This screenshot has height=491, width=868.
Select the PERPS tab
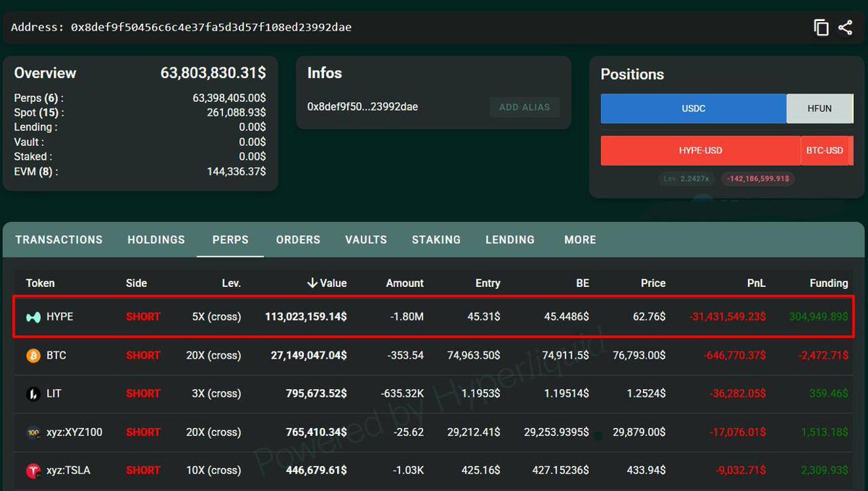tap(230, 239)
